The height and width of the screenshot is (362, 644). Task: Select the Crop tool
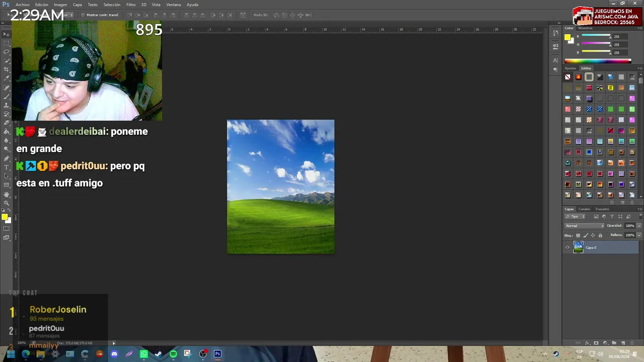pyautogui.click(x=7, y=69)
